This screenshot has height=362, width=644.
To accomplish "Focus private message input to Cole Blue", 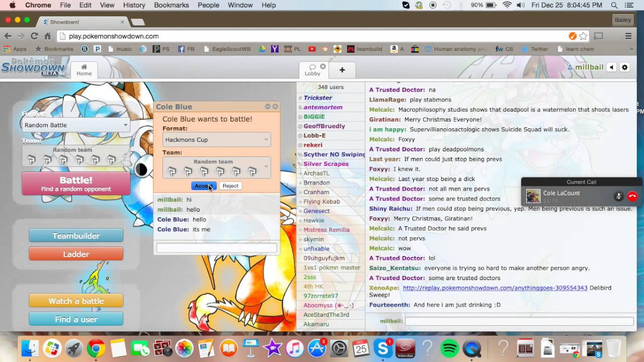I will point(216,248).
